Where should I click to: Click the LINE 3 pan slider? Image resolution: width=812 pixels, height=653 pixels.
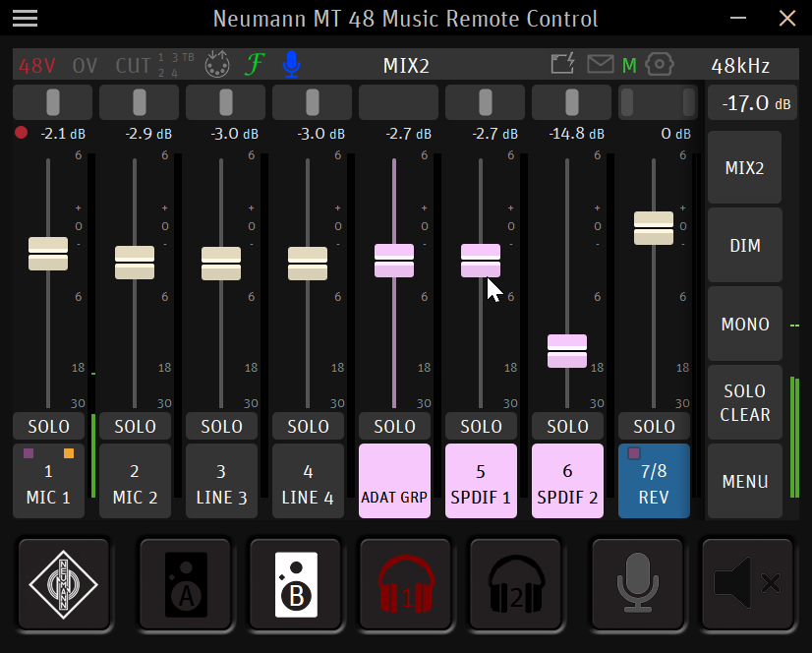[x=226, y=102]
